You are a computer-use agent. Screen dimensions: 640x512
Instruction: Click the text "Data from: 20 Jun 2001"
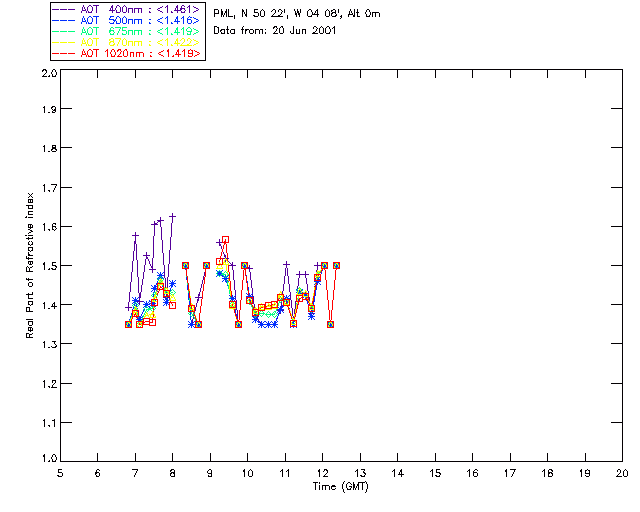[275, 31]
